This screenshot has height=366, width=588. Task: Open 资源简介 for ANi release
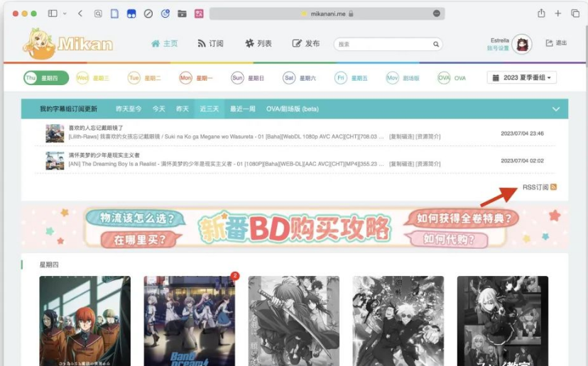428,164
